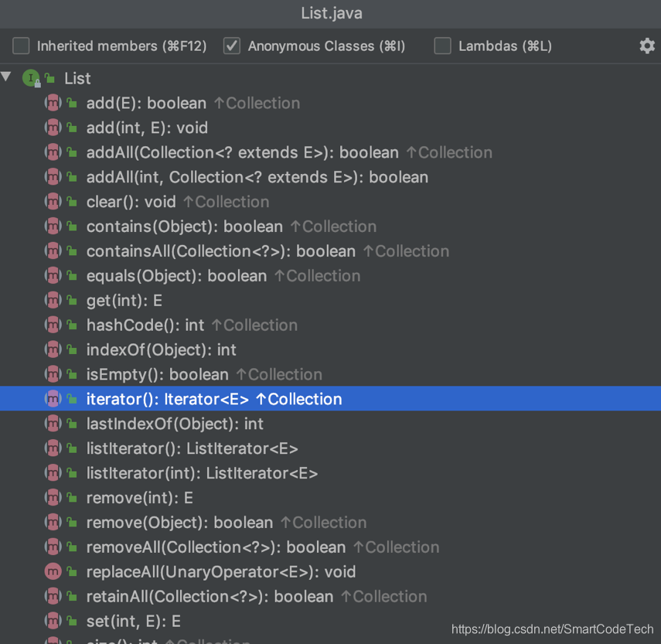The image size is (661, 644).
Task: Select remove(int): E method
Action: click(x=140, y=498)
